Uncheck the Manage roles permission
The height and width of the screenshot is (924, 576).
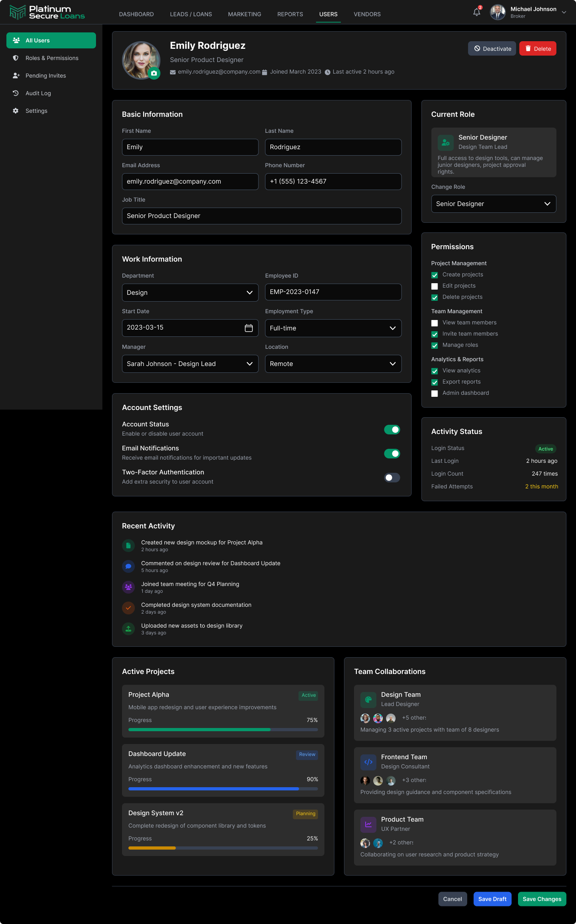pos(434,346)
